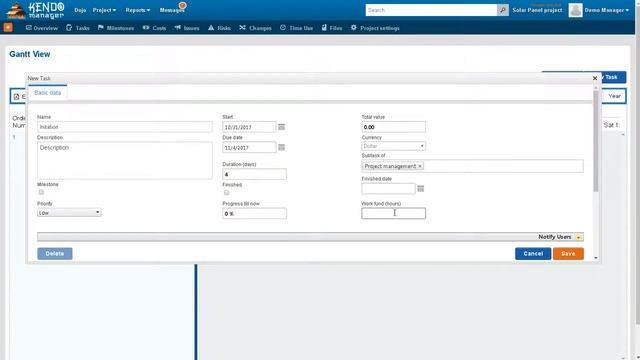Click the Start date field

coord(249,127)
